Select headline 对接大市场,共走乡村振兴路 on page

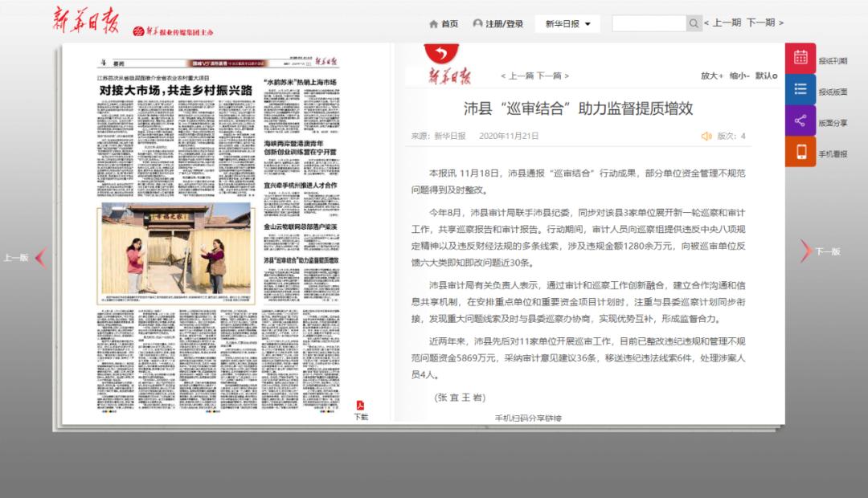(175, 90)
